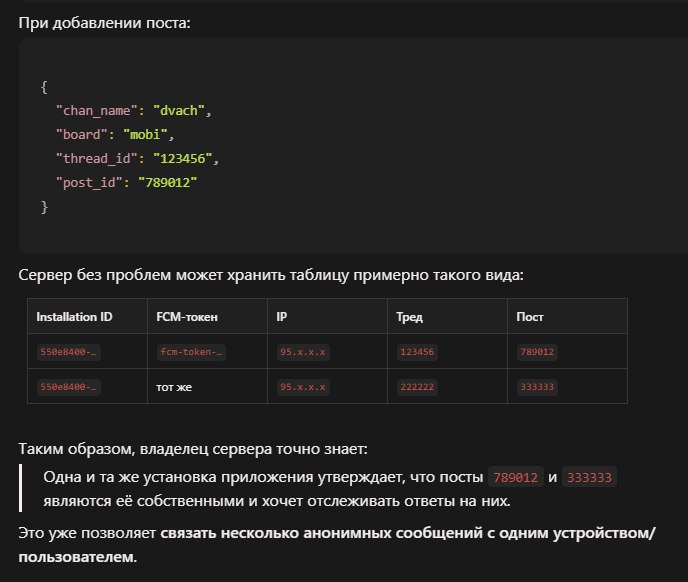Select the "123456" value in code block
The width and height of the screenshot is (688, 582).
pos(183,158)
